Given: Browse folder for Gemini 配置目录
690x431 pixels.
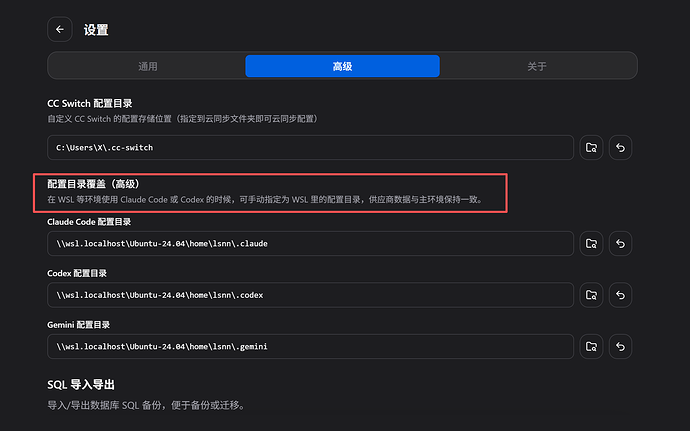Looking at the screenshot, I should 591,346.
